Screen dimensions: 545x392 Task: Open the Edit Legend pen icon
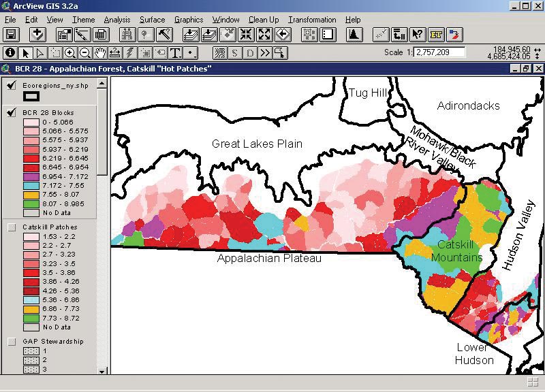point(82,35)
